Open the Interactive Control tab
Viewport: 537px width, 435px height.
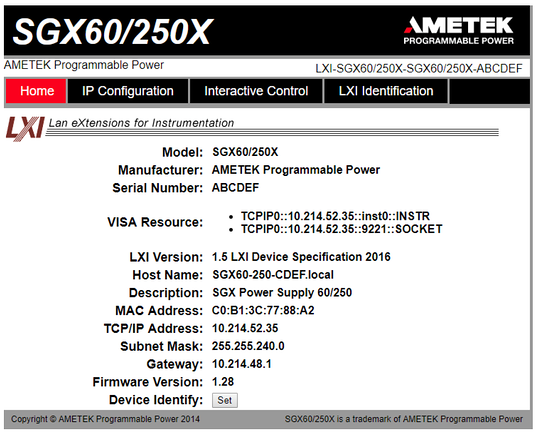(x=256, y=91)
